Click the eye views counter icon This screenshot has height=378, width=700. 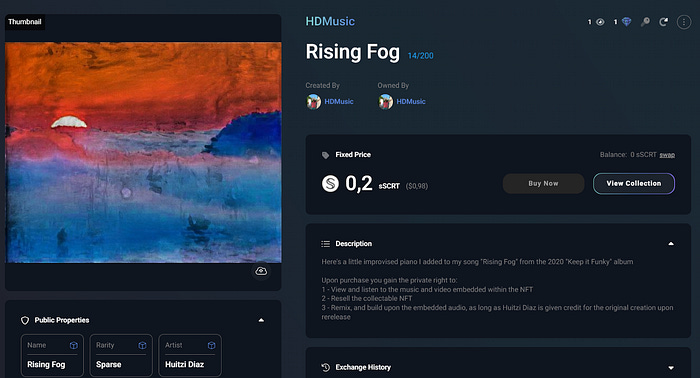tap(600, 22)
